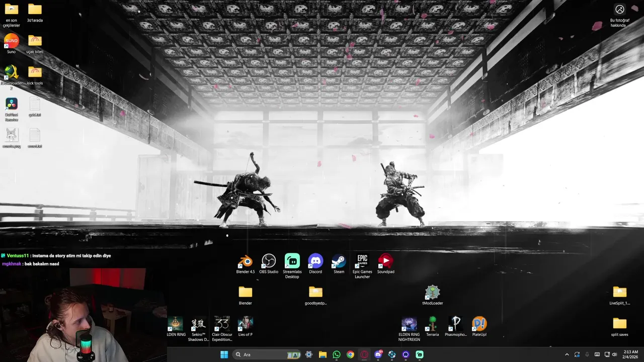This screenshot has height=362, width=644.
Task: Show hidden system tray icons
Action: coord(567,354)
